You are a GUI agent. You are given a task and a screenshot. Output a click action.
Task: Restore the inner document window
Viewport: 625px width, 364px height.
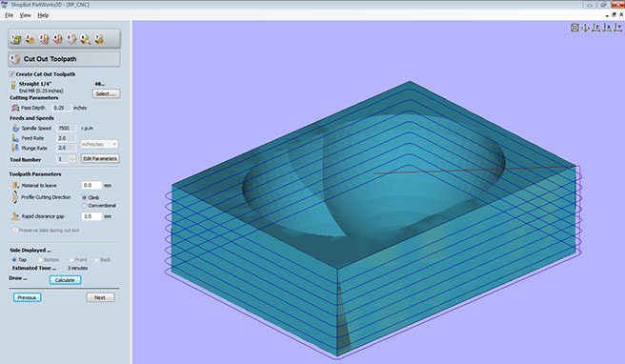tap(614, 14)
